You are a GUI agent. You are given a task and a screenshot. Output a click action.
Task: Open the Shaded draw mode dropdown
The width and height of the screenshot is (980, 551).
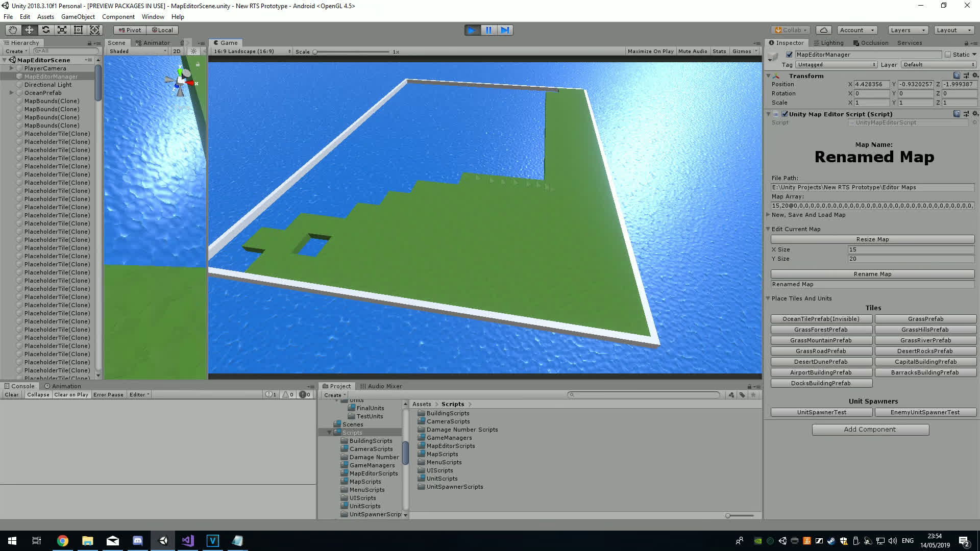[x=137, y=51]
